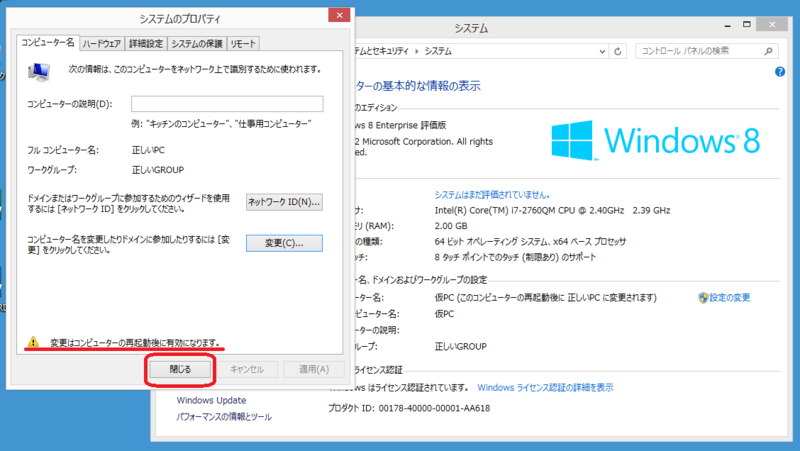800x451 pixels.
Task: Click the 正しいGROUP workgroup in properties dialog
Action: pyautogui.click(x=158, y=170)
